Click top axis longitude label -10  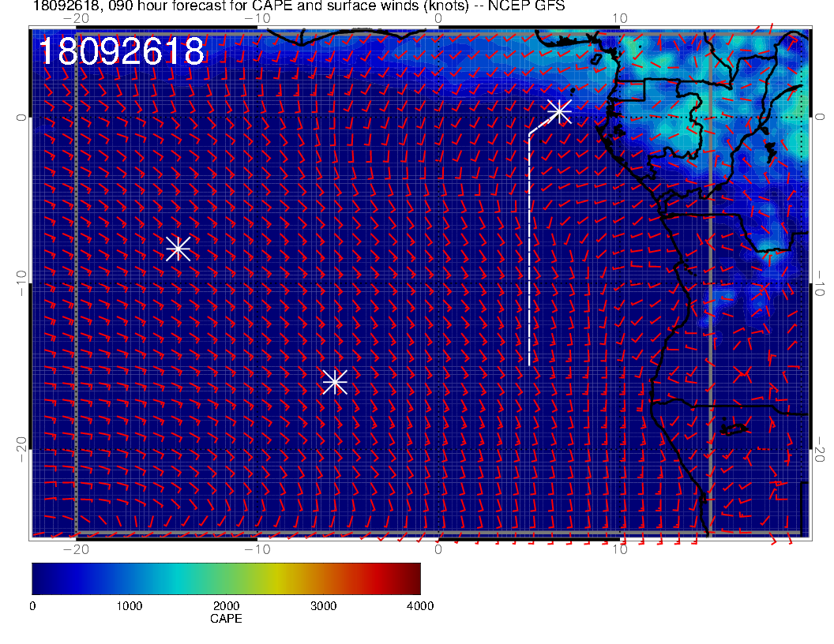coord(257,18)
